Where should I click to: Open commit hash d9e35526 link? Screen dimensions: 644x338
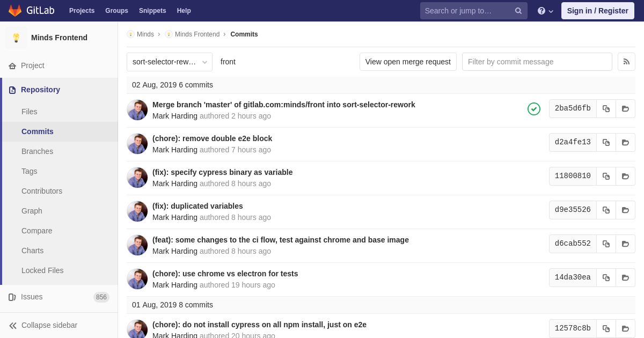point(573,210)
